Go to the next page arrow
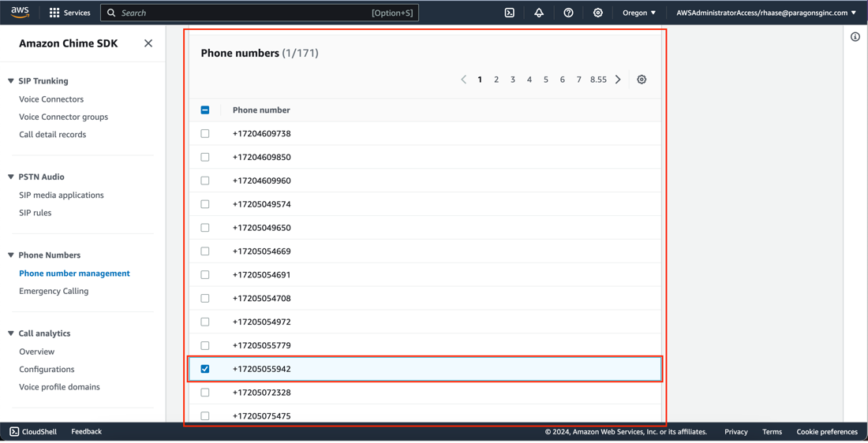Screen dimensions: 868x443 tap(618, 80)
